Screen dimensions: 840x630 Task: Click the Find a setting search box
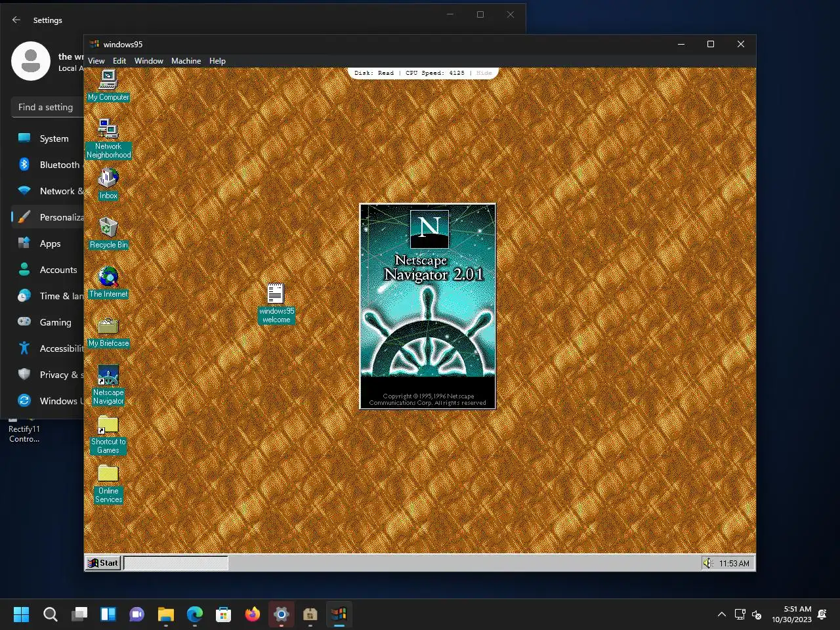(x=47, y=107)
